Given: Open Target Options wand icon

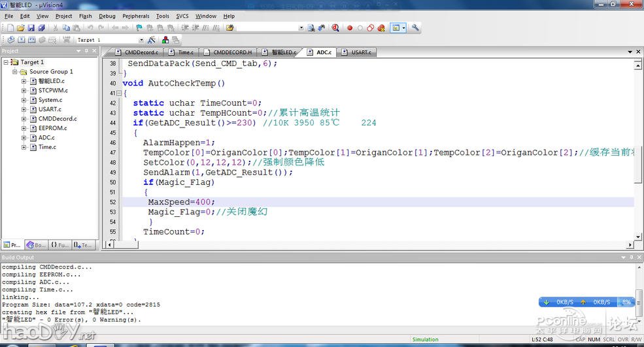Looking at the screenshot, I should click(151, 40).
